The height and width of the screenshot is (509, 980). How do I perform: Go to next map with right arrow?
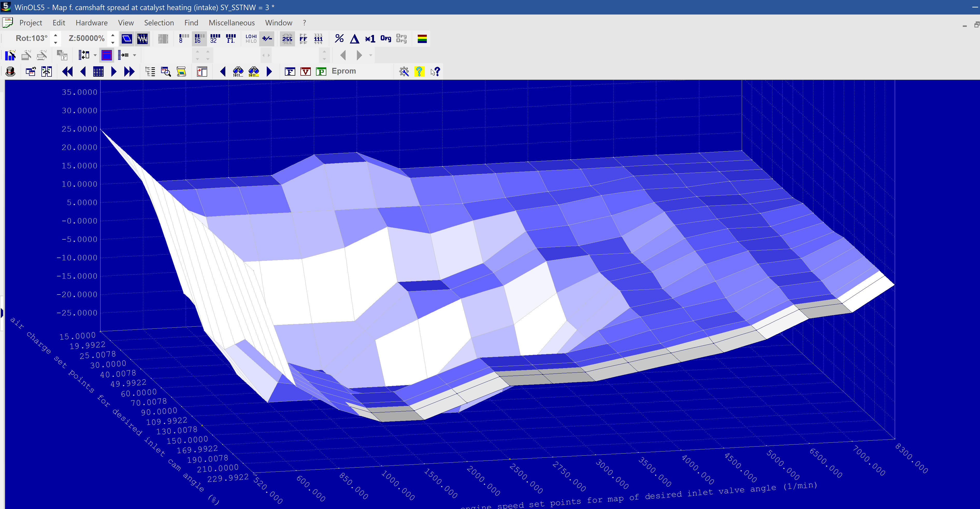click(x=113, y=71)
